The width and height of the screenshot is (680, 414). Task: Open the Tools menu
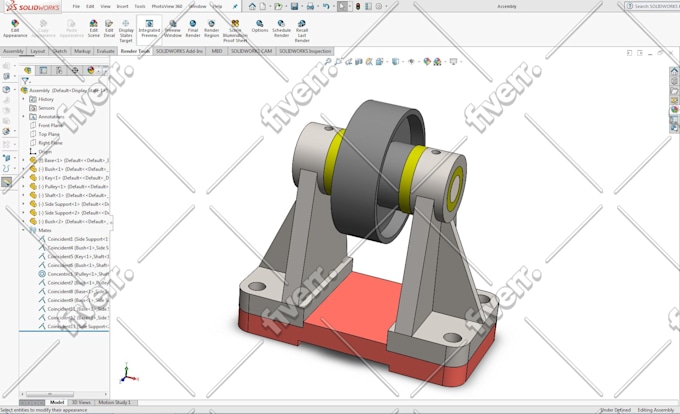(x=140, y=7)
